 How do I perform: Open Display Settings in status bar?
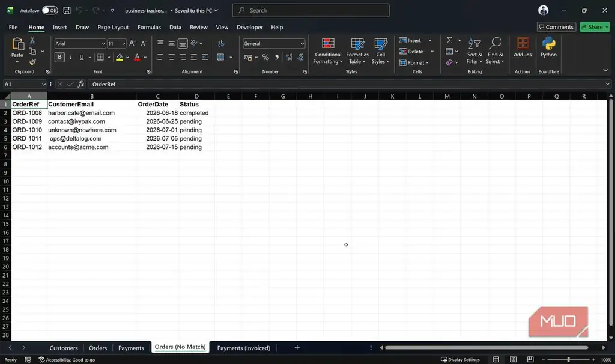point(460,360)
